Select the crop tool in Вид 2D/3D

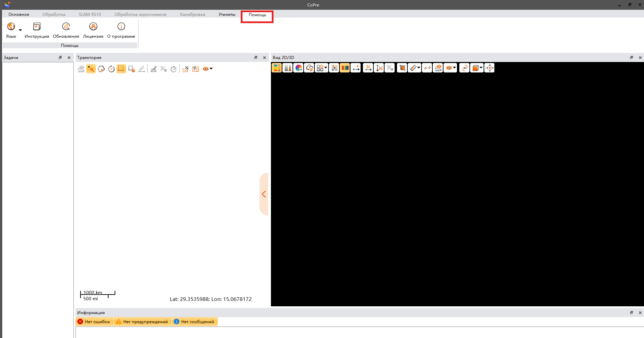[402, 68]
